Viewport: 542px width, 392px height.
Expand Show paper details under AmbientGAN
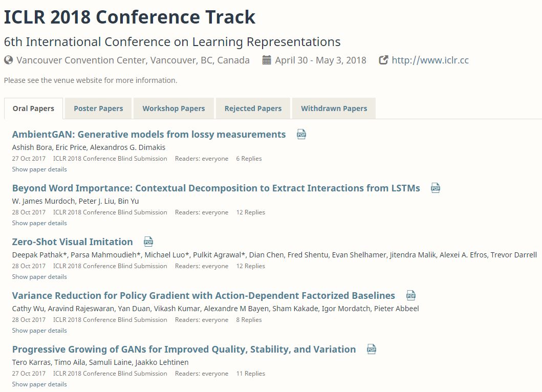[39, 169]
